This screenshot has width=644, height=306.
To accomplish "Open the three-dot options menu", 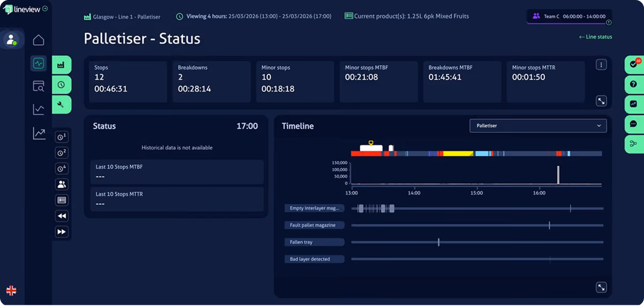I will coord(601,65).
